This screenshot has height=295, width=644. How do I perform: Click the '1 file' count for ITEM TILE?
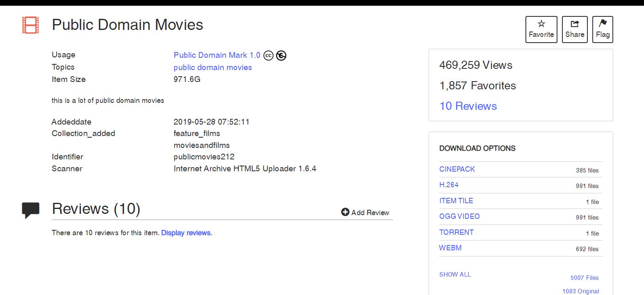[592, 202]
